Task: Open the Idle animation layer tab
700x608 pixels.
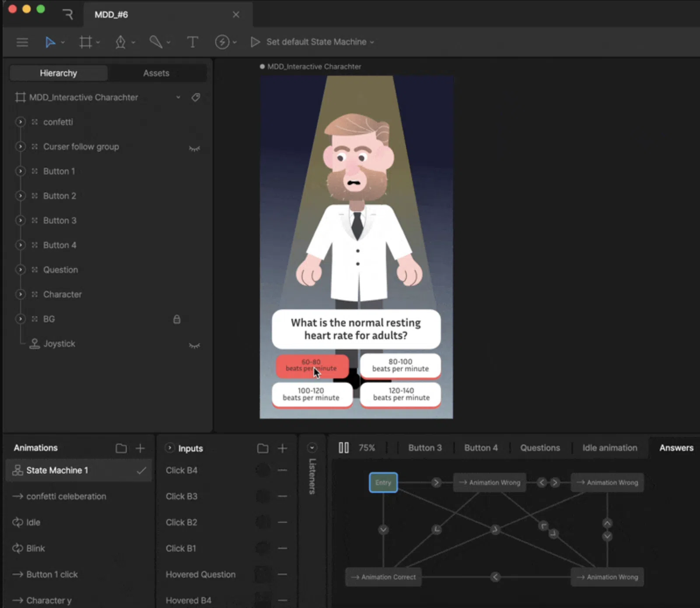Action: coord(609,448)
